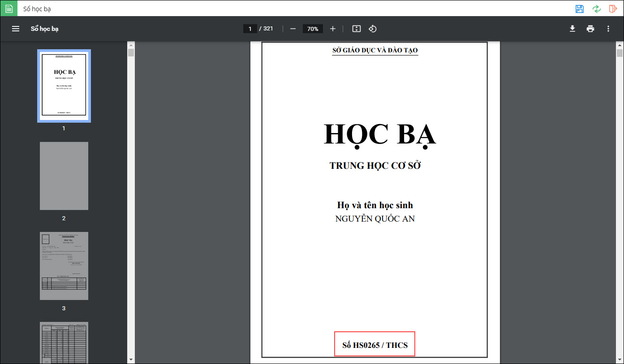Open the more actions three-dot menu
Viewport: 624px width, 364px height.
[x=608, y=29]
